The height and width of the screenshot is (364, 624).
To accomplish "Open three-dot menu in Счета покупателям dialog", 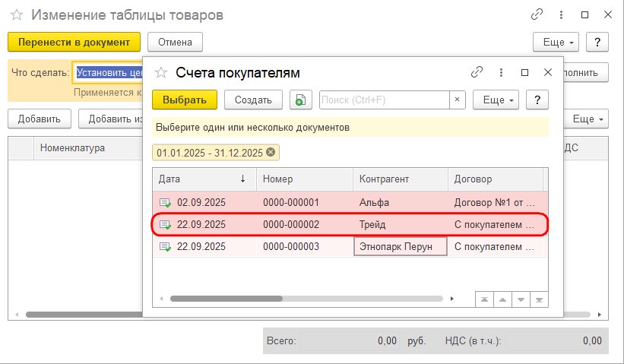I will coord(501,72).
